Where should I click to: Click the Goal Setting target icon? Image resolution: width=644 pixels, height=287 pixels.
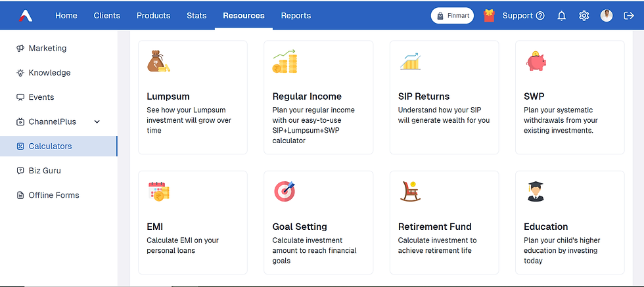(x=285, y=191)
